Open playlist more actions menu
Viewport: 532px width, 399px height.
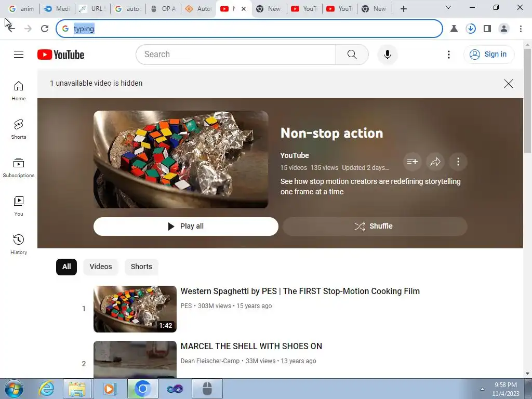(458, 162)
